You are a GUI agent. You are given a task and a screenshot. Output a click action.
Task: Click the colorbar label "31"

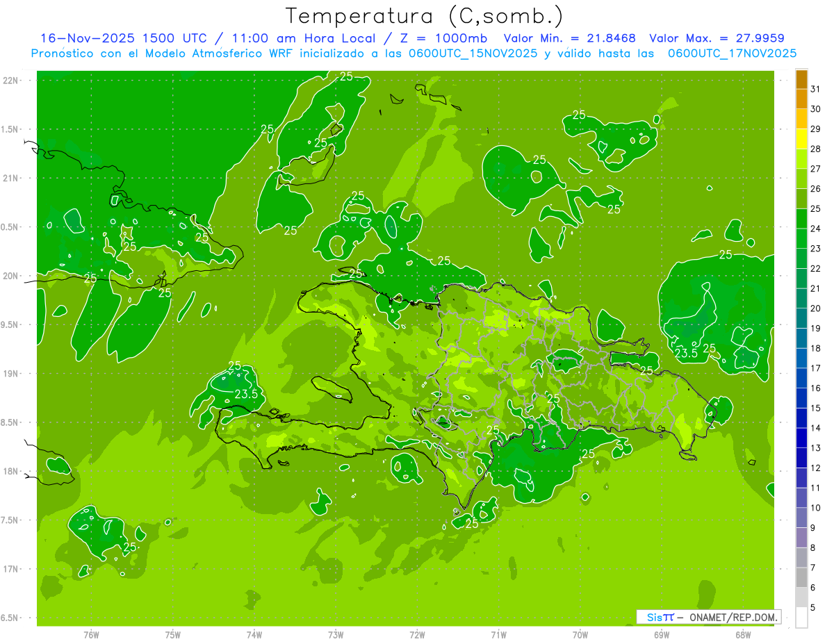tap(816, 89)
